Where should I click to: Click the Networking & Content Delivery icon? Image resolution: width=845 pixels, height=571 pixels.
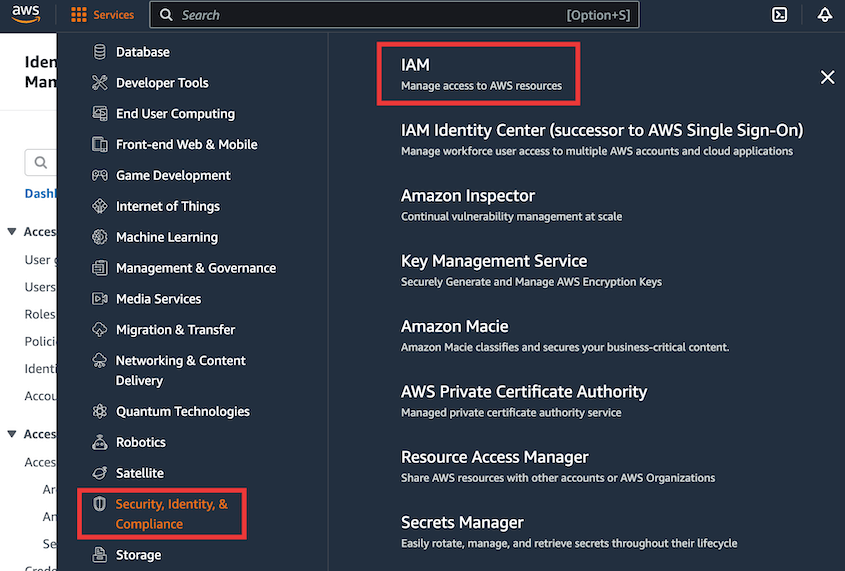(x=100, y=360)
